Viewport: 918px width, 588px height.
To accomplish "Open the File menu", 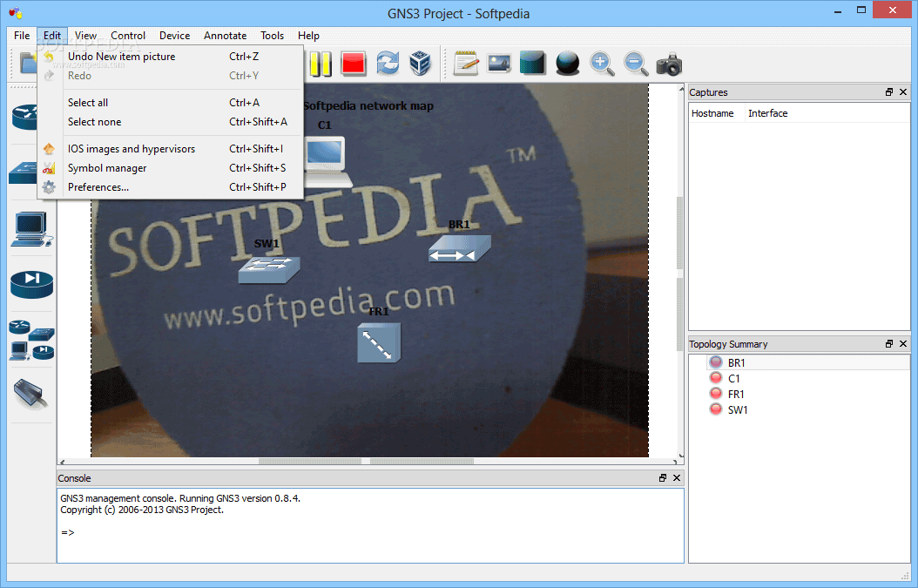I will click(x=22, y=36).
